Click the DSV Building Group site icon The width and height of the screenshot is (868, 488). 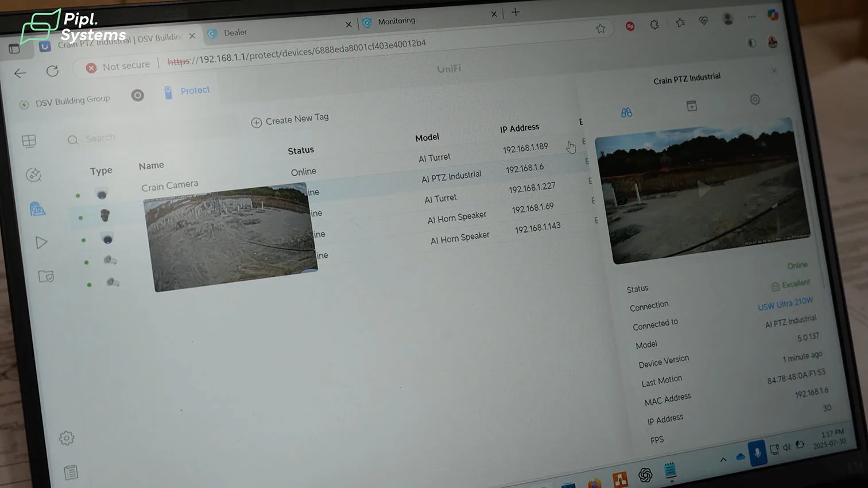tap(24, 104)
